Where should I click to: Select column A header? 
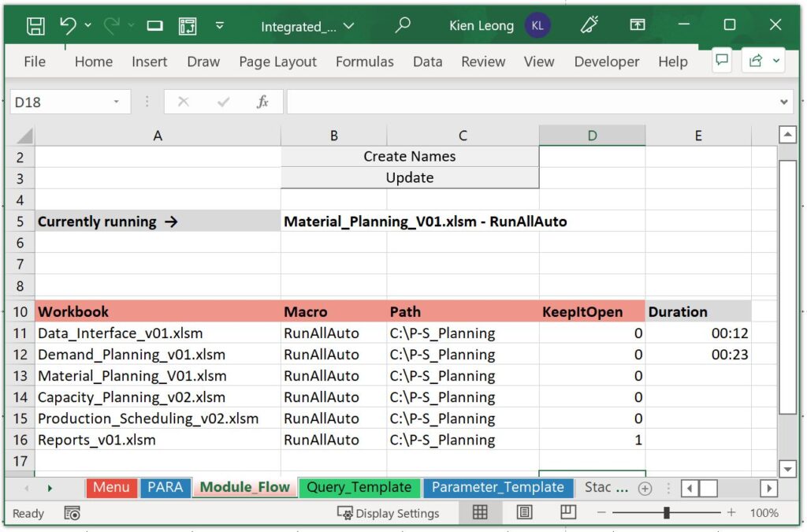158,136
